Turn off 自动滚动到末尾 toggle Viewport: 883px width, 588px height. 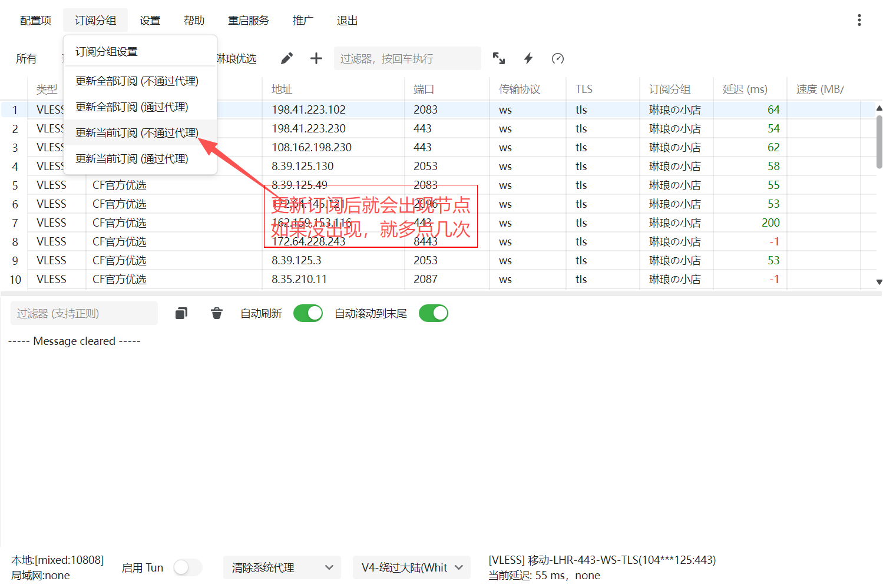point(434,313)
